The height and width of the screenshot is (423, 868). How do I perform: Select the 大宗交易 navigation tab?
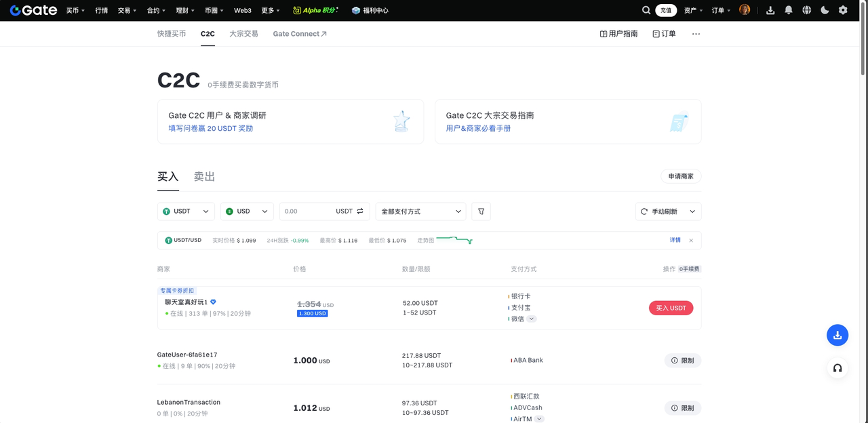pyautogui.click(x=243, y=34)
